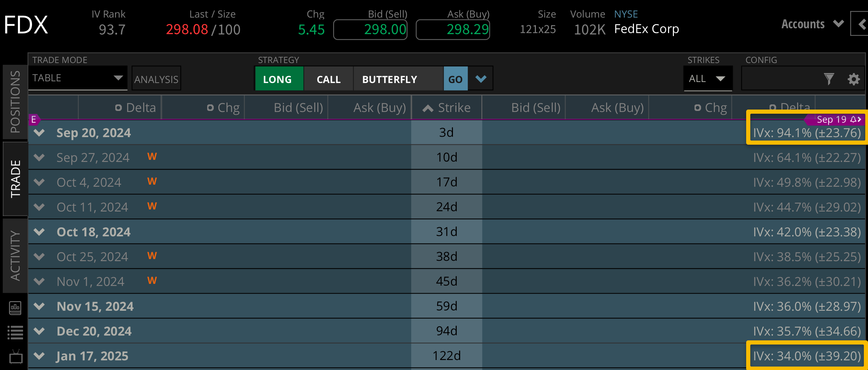Open the list icon in left sidebar
868x370 pixels.
pos(15,332)
